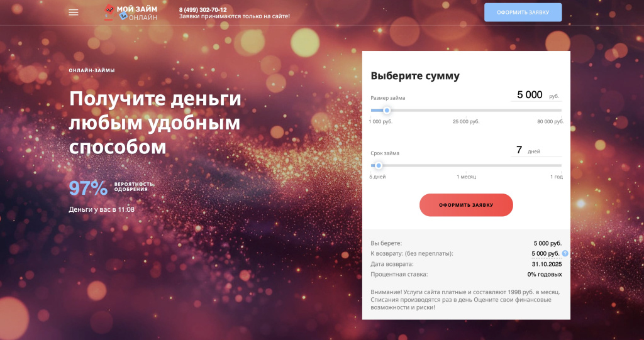
Task: Open the hamburger navigation menu
Action: click(x=74, y=13)
